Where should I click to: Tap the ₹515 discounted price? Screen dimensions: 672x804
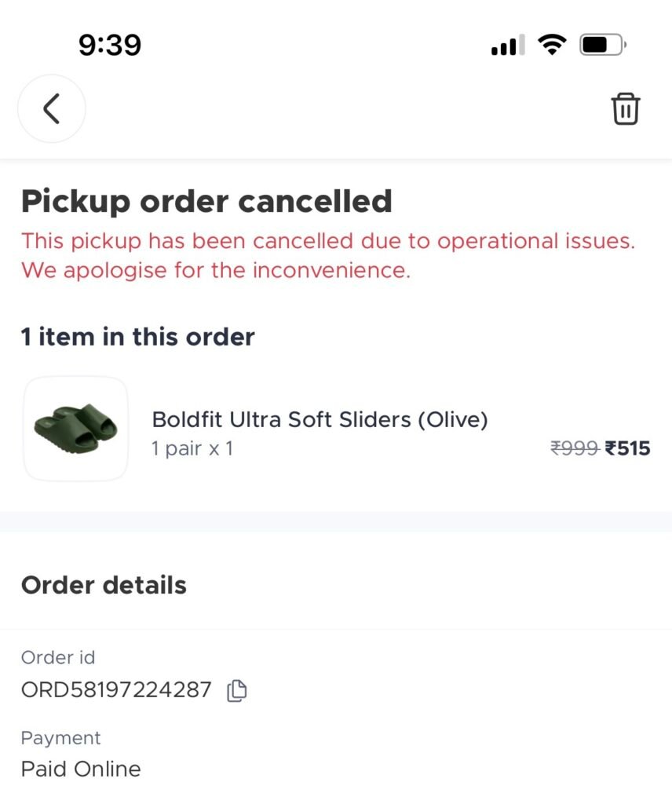click(x=627, y=448)
